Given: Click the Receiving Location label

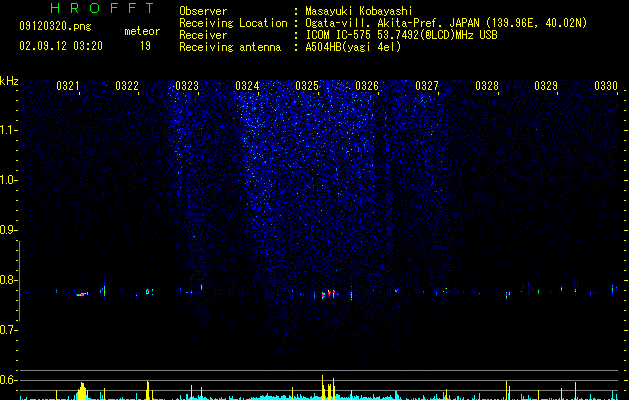Looking at the screenshot, I should (x=233, y=23).
